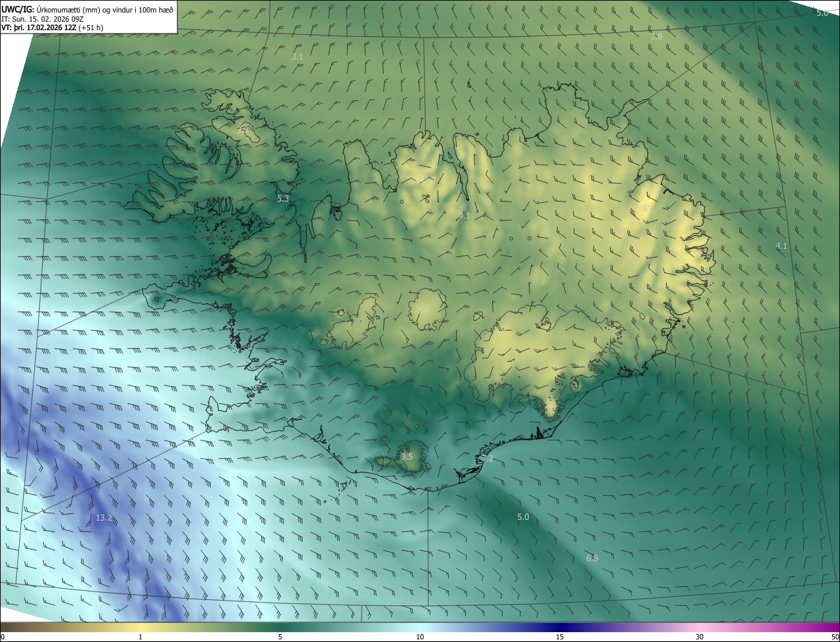Pick the pale cyan color above 10
Viewport: 840px width, 642px height.
click(420, 628)
